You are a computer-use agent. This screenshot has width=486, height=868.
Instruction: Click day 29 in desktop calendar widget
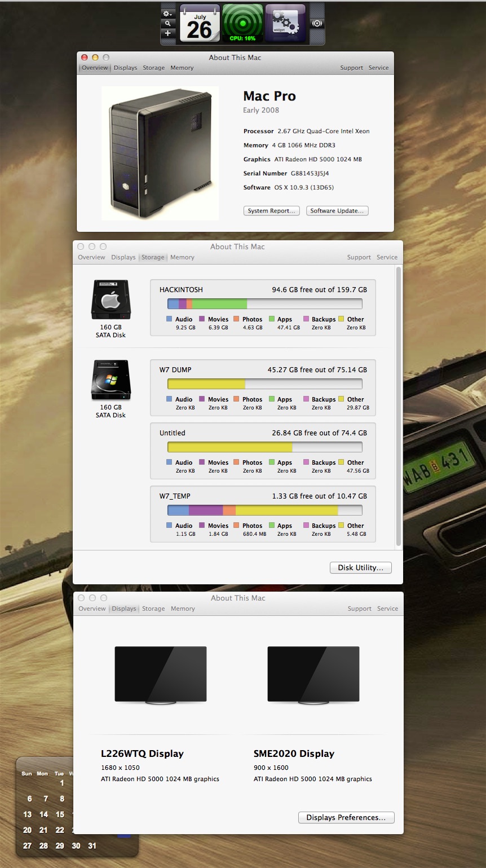(x=60, y=846)
